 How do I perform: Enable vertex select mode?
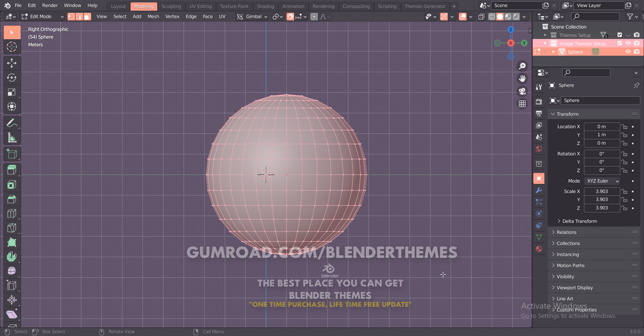(72, 17)
